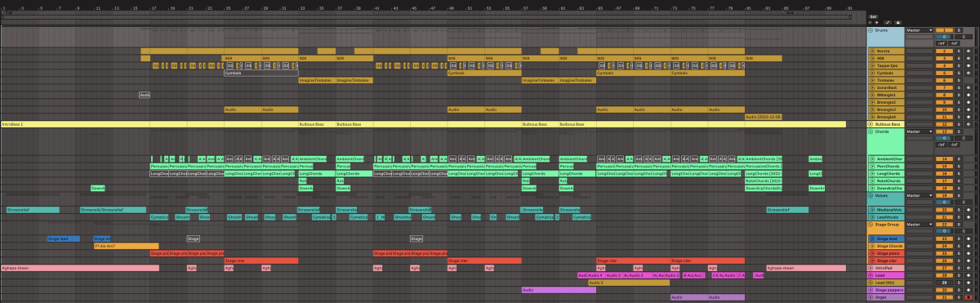Solo the Stage clav track

click(960, 261)
